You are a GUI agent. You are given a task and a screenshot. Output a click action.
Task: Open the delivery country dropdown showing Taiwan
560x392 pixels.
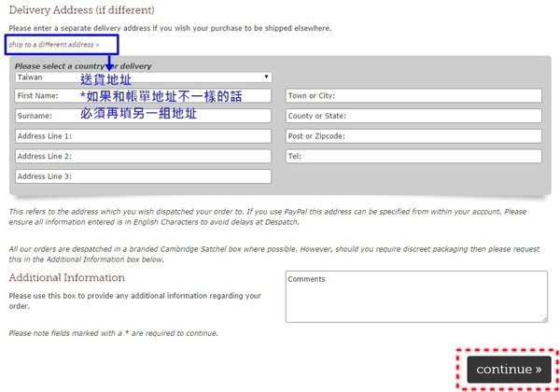coord(143,77)
